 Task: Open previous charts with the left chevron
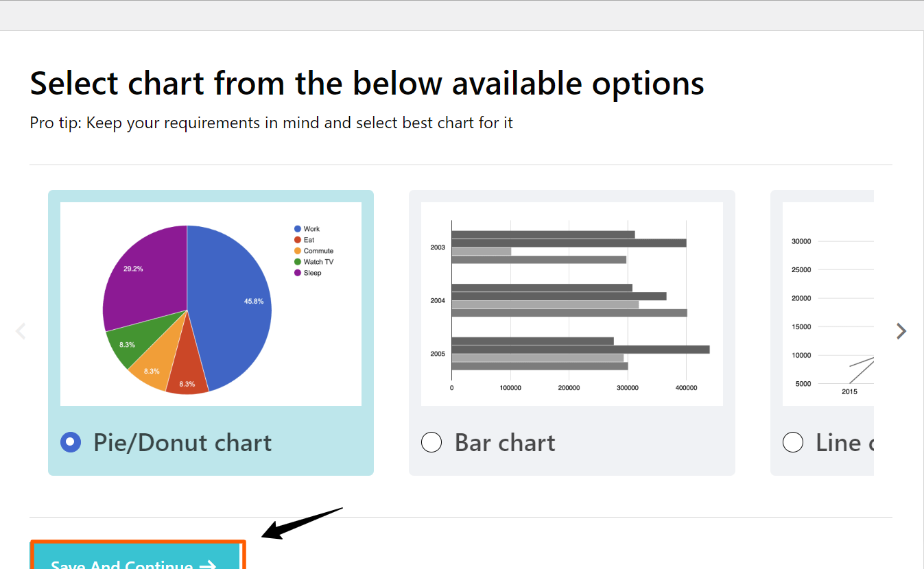tap(21, 330)
